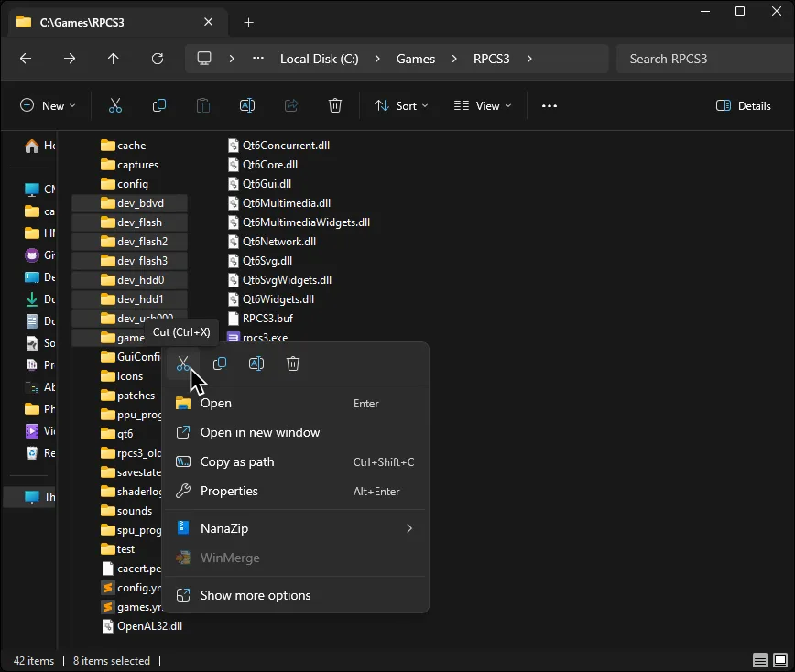Click the Delete trash icon in context menu
The height and width of the screenshot is (672, 795).
click(x=293, y=363)
